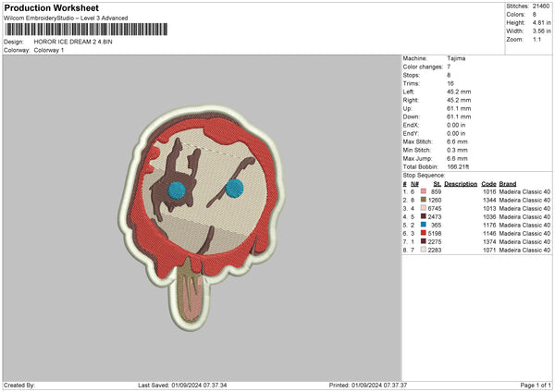
Task: Click the light pink swatch for code 1013
Action: coord(424,208)
